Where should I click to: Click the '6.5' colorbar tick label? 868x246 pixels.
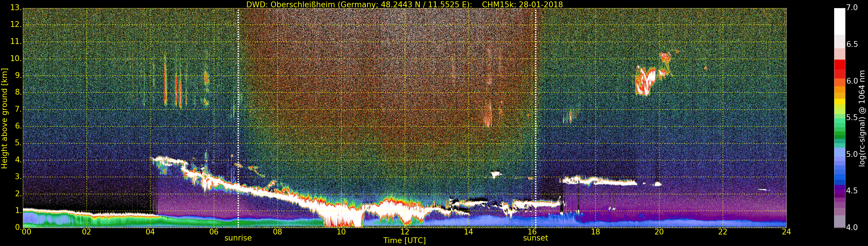tap(852, 44)
